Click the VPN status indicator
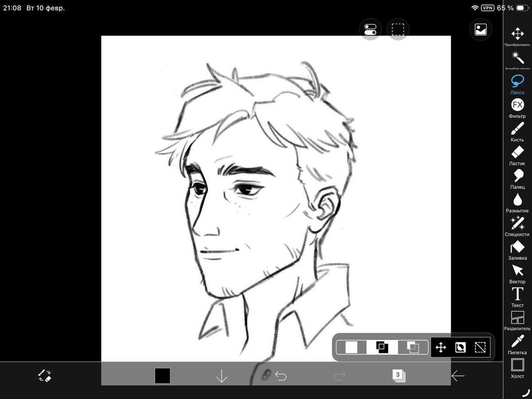 [488, 8]
